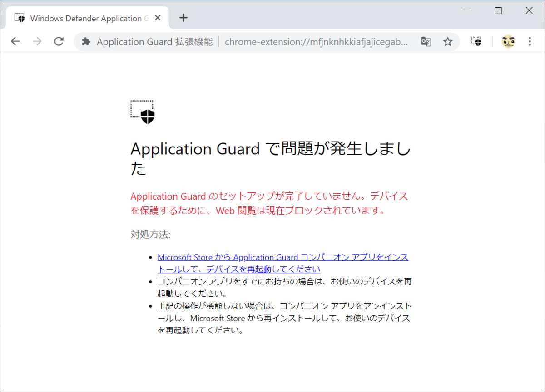Reload the page with refresh icon
The width and height of the screenshot is (545, 392).
[59, 42]
